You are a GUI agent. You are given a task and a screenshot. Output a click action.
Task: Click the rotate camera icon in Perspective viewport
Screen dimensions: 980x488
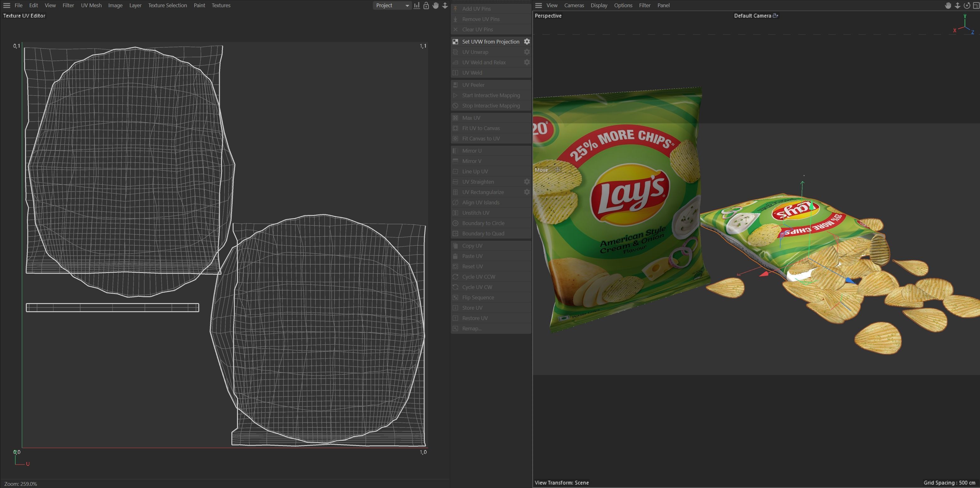[x=967, y=5]
